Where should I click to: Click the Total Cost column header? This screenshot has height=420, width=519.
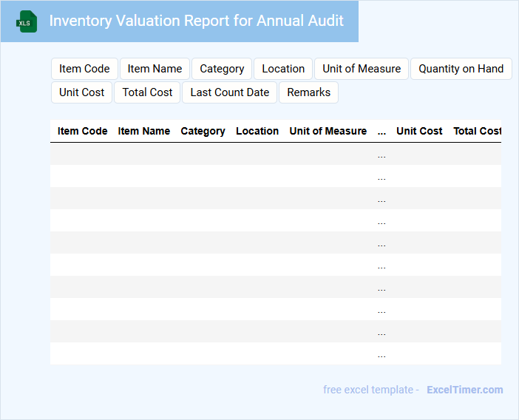477,131
